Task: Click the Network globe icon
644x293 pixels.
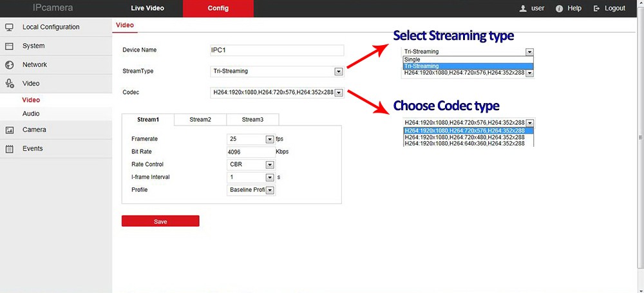Action: click(x=10, y=65)
